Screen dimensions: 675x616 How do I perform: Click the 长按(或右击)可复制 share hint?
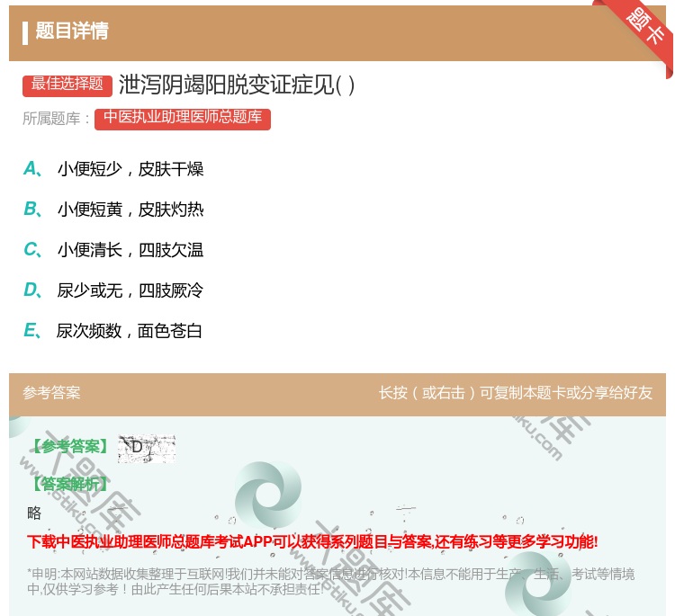click(515, 393)
